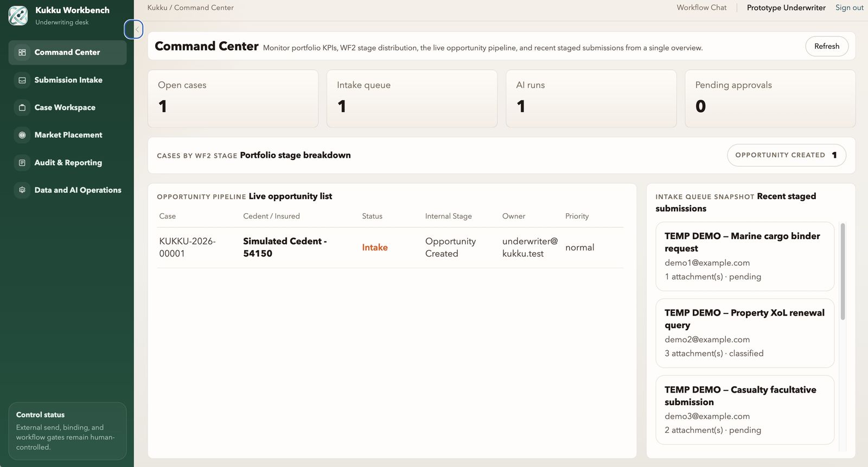Open Casualty facultative submission card
This screenshot has width=868, height=467.
(x=745, y=410)
